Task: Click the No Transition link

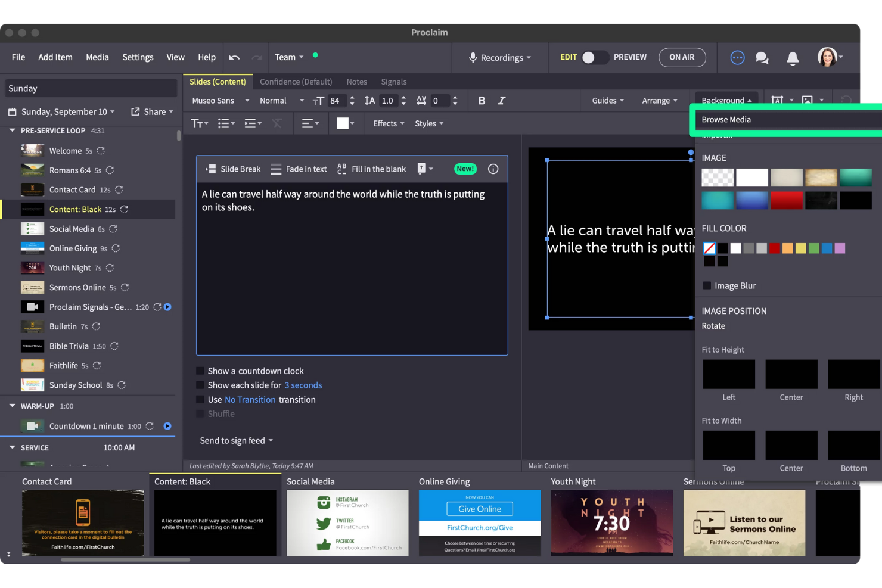Action: [x=250, y=400]
